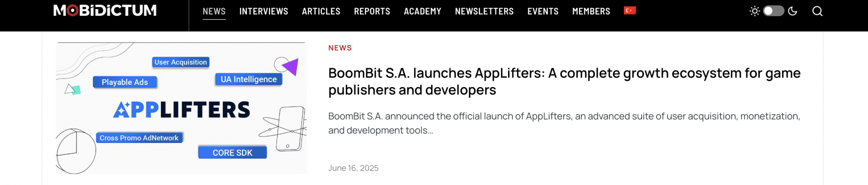The width and height of the screenshot is (868, 185).
Task: Click the June 16, 2025 date
Action: [x=353, y=168]
